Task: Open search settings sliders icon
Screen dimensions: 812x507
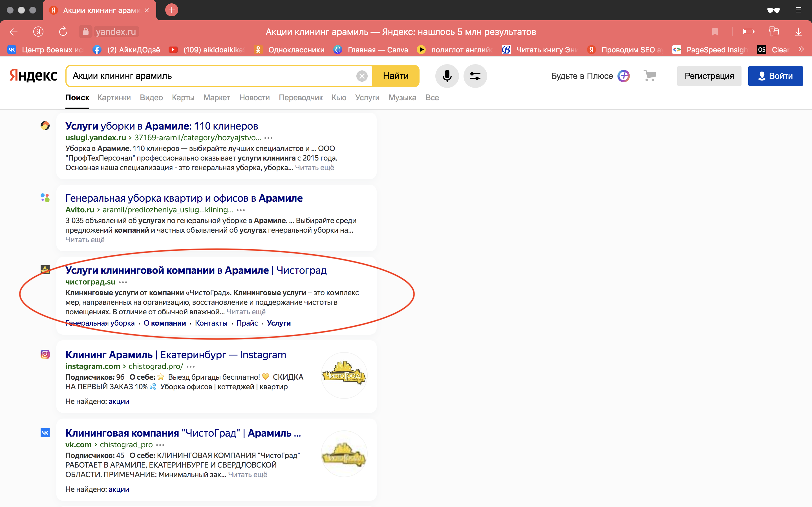Action: point(475,76)
